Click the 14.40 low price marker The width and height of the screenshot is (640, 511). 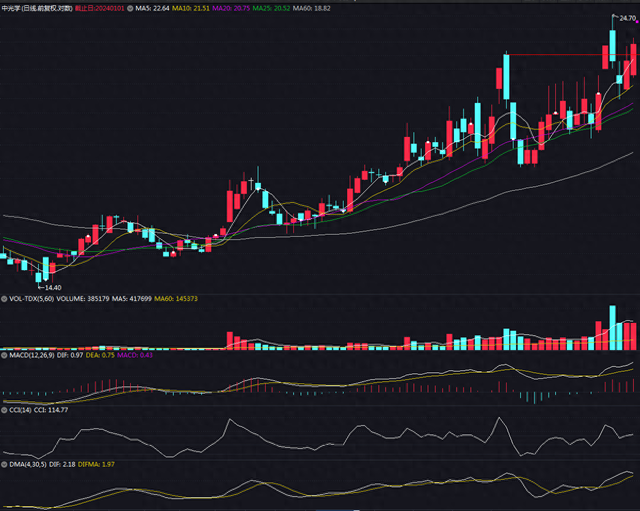click(x=53, y=288)
